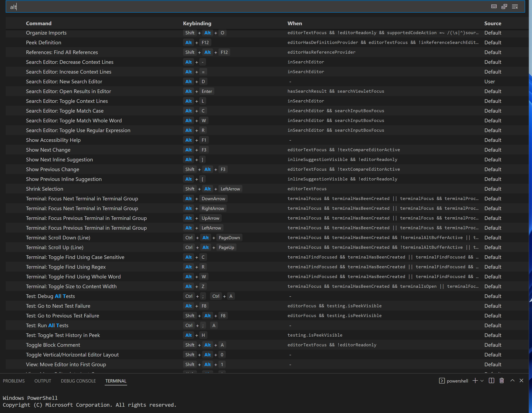Viewport: 532px width, 413px height.
Task: Switch to the DEBUG CONSOLE tab
Action: coord(78,381)
